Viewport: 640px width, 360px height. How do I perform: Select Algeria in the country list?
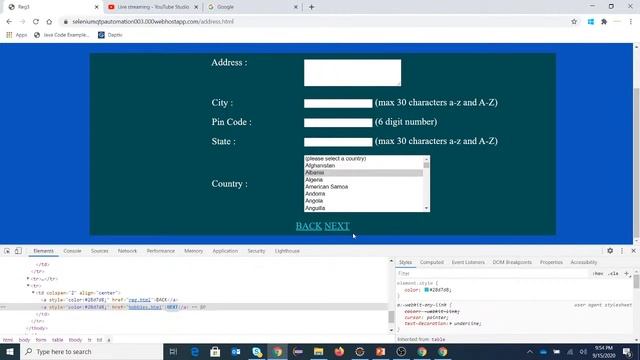pyautogui.click(x=364, y=180)
